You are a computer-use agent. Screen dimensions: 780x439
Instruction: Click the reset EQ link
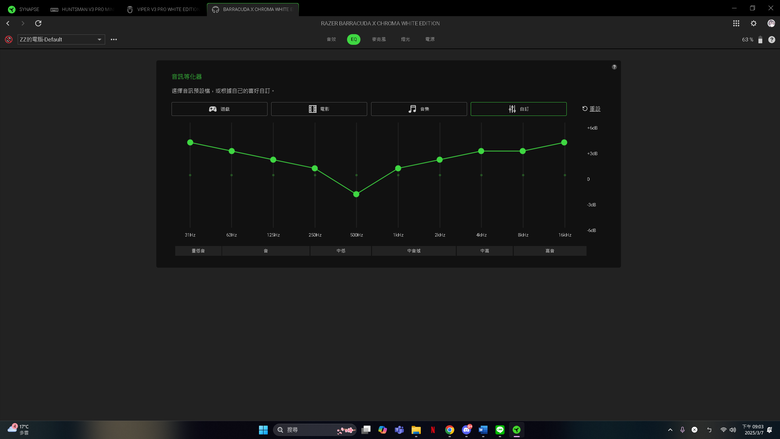point(591,109)
